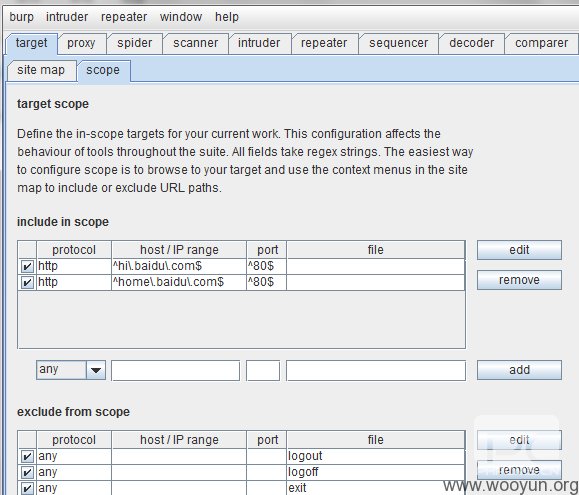579x495 pixels.
Task: Open the intruder menu in menu bar
Action: click(x=67, y=17)
